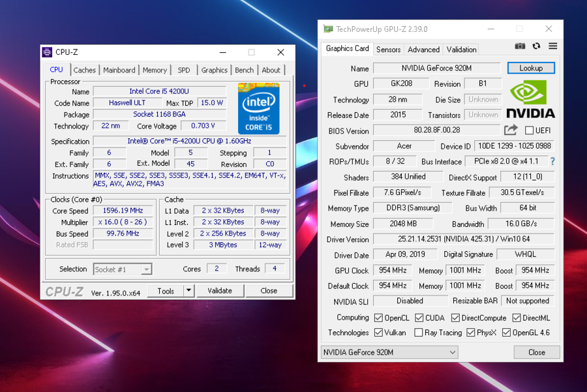
Task: Toggle the Ray Tracing checkbox
Action: coord(418,333)
